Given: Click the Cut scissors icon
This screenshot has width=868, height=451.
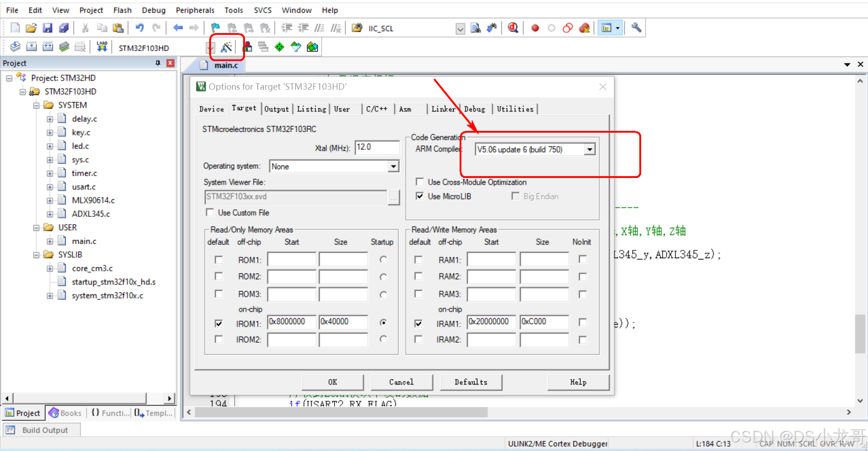Looking at the screenshot, I should click(85, 28).
